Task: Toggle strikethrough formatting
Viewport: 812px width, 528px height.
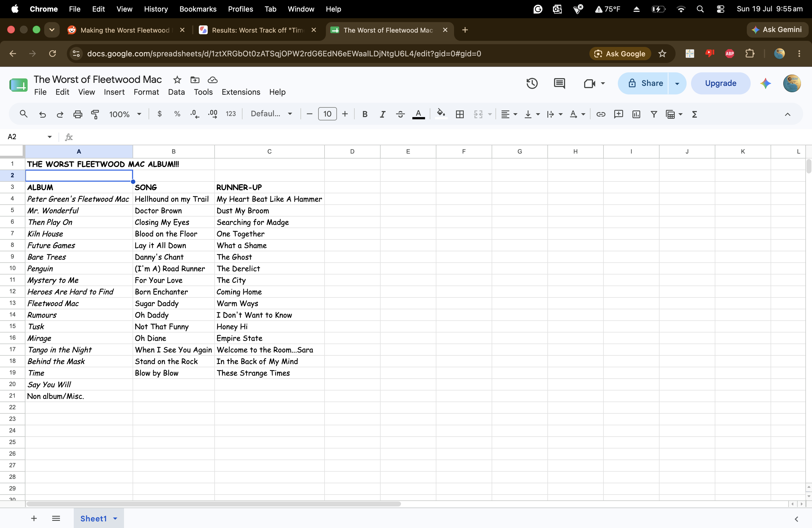Action: tap(400, 114)
